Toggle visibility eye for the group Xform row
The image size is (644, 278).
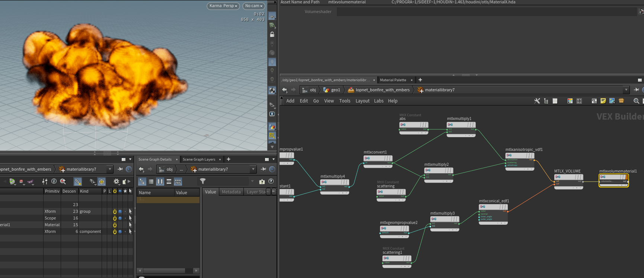120,211
